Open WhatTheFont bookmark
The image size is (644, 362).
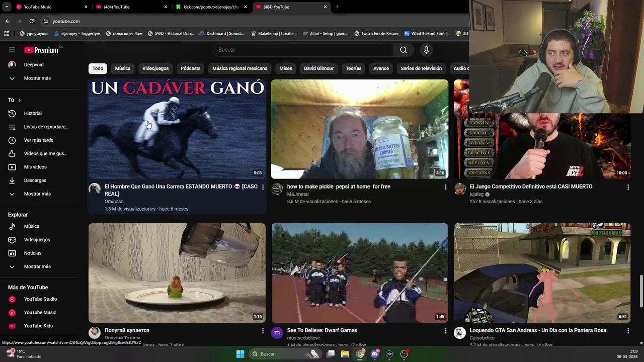[x=427, y=34]
